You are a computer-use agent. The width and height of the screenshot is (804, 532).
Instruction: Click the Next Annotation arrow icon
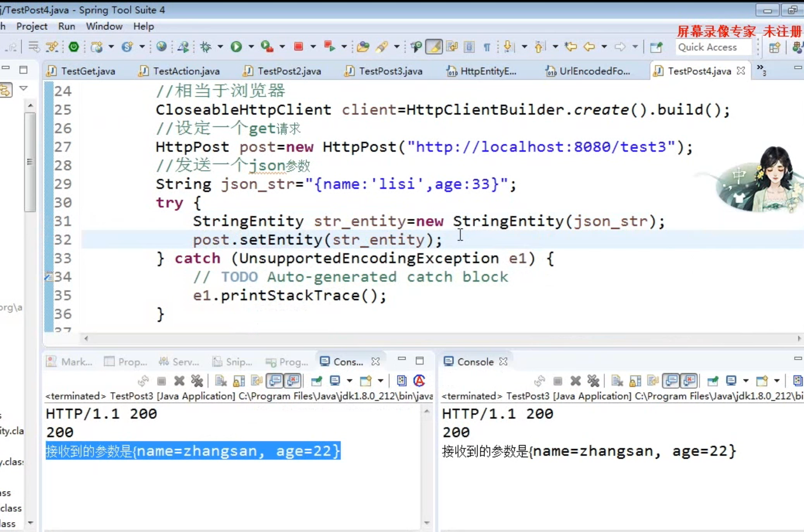509,47
